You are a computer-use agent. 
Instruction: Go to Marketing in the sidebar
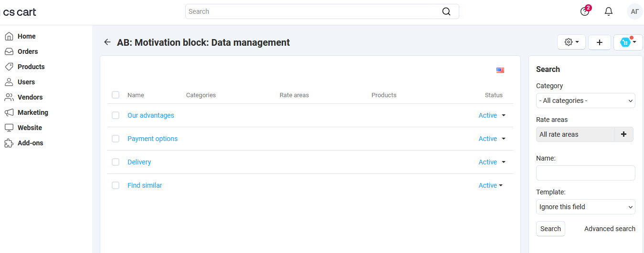point(32,112)
